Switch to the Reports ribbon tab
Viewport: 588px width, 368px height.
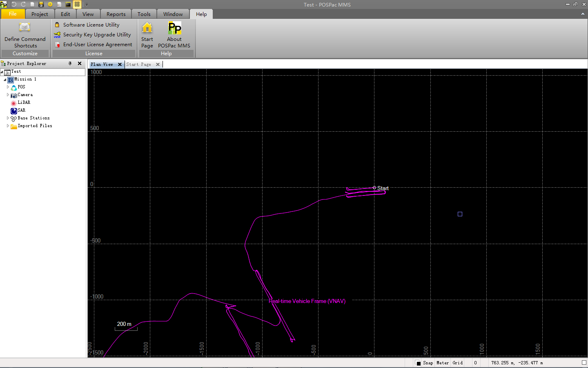coord(116,14)
